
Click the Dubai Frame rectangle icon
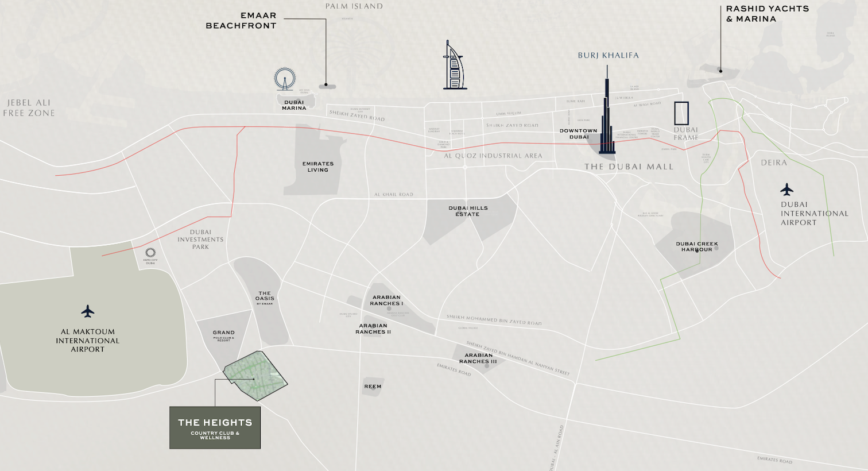pos(681,113)
